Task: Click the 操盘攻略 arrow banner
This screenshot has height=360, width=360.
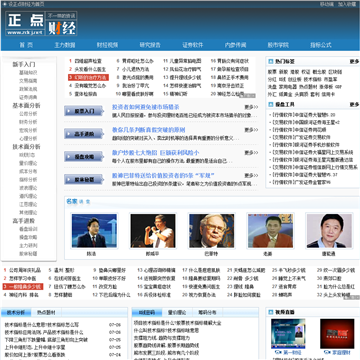Action: point(84,156)
